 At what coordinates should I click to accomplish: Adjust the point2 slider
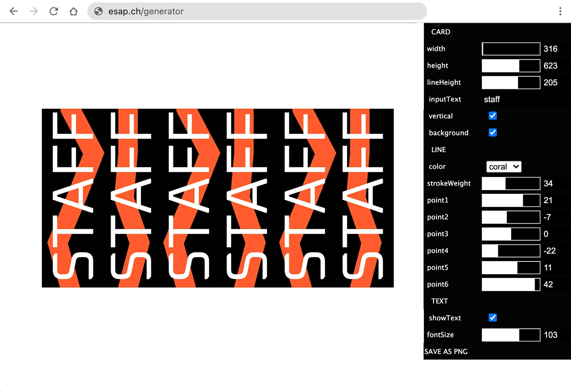tap(511, 217)
